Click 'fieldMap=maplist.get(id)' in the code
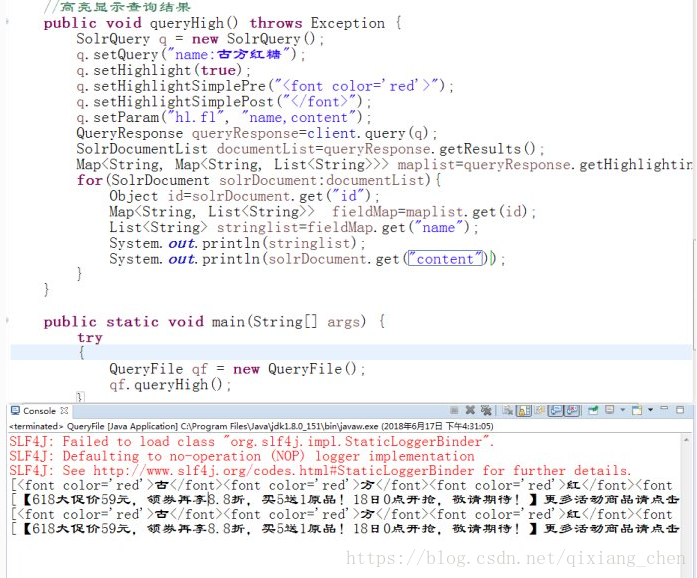The height and width of the screenshot is (578, 697). [x=429, y=212]
